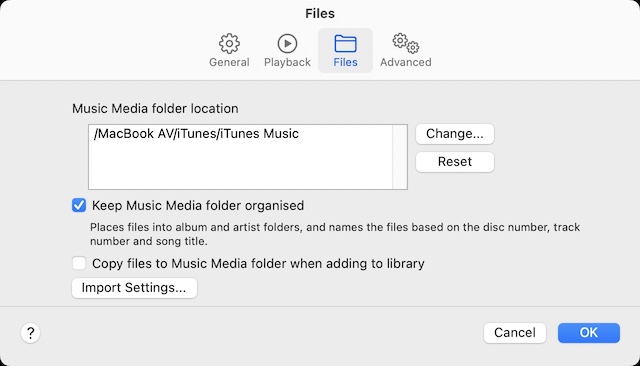640x366 pixels.
Task: Open the Advanced double-gear icon pane
Action: click(406, 43)
